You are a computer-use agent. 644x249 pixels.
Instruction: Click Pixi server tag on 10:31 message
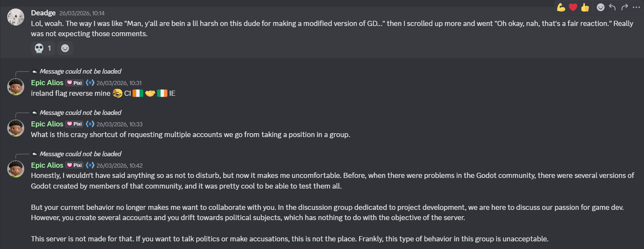[75, 83]
